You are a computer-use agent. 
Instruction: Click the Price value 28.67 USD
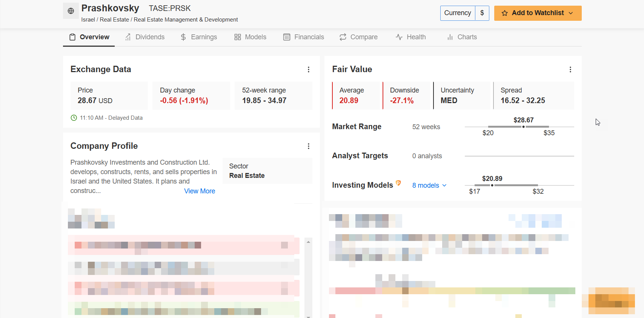(95, 101)
